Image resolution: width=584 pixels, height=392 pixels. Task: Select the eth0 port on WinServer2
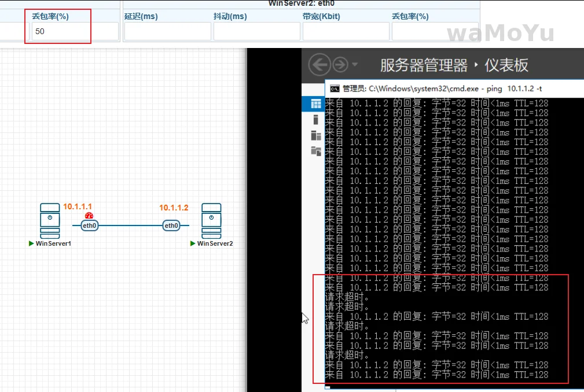pos(171,225)
